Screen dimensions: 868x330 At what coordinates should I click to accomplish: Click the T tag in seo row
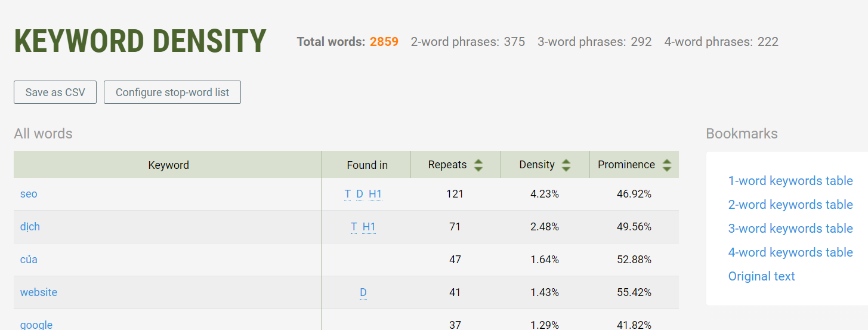(348, 194)
